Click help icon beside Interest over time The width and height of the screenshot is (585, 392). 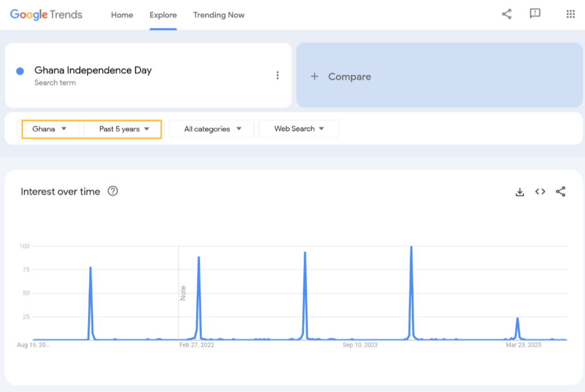click(113, 191)
